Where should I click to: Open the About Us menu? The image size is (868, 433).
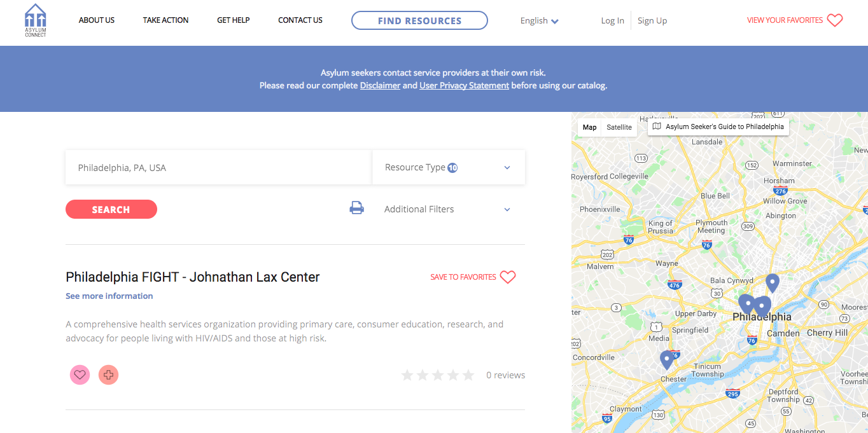point(97,20)
